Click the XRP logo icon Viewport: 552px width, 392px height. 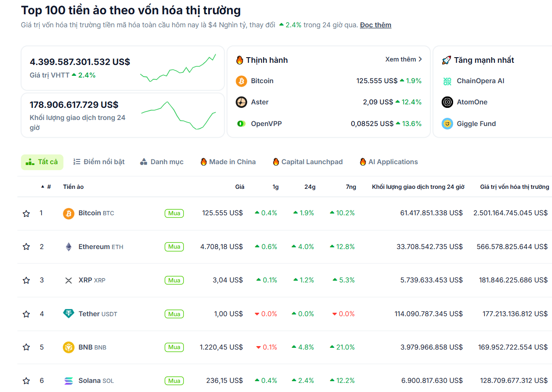(x=68, y=280)
